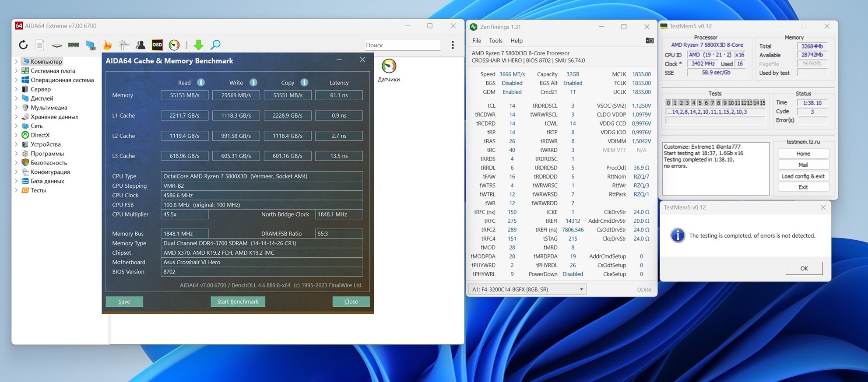Viewport: 868px width, 382px height.
Task: Click the Home button in TestMem5
Action: (803, 154)
